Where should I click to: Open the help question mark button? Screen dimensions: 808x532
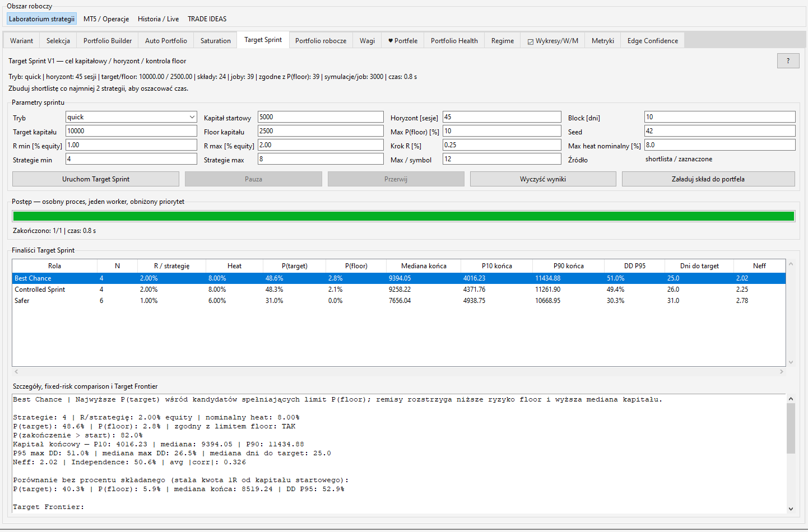click(x=788, y=60)
